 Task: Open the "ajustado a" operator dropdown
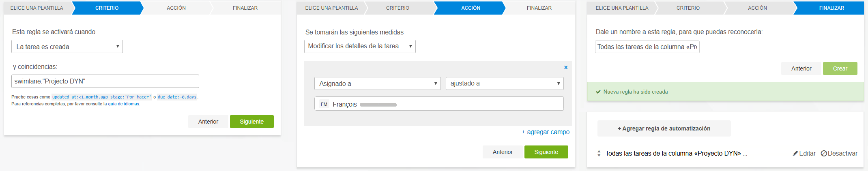(505, 83)
